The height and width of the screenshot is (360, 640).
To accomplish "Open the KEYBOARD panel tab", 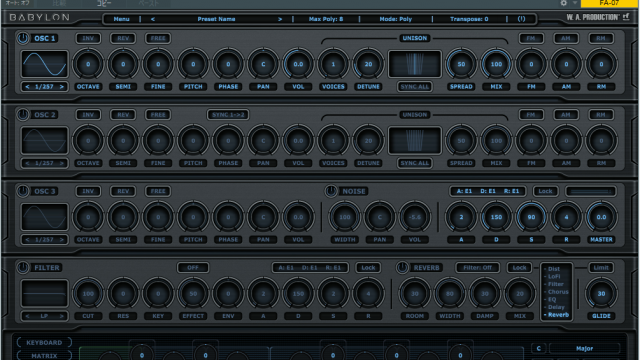I will pyautogui.click(x=44, y=342).
